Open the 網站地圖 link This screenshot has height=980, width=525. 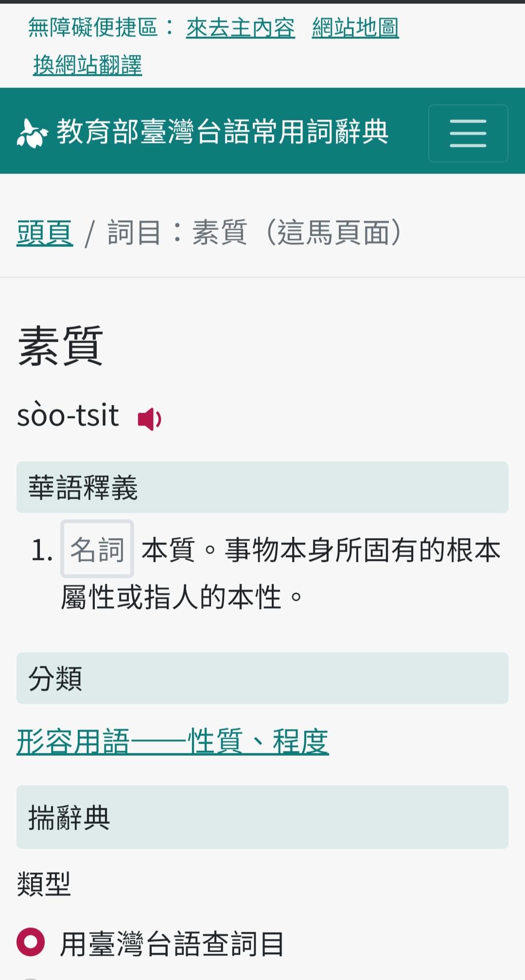(355, 28)
